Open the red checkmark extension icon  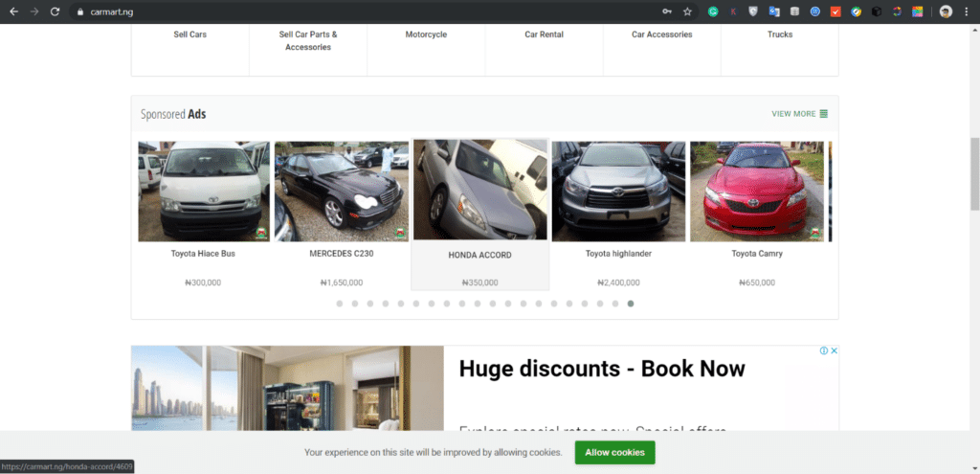point(835,11)
